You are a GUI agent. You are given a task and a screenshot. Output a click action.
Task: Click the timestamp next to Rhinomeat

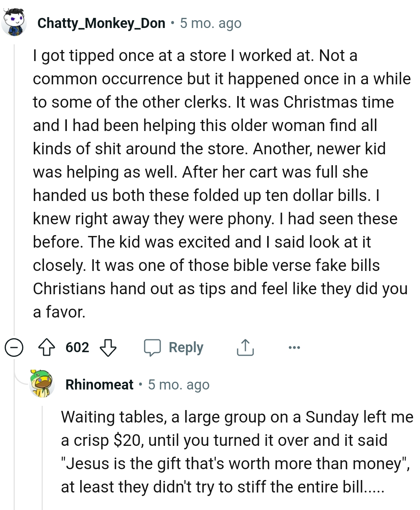click(x=178, y=384)
